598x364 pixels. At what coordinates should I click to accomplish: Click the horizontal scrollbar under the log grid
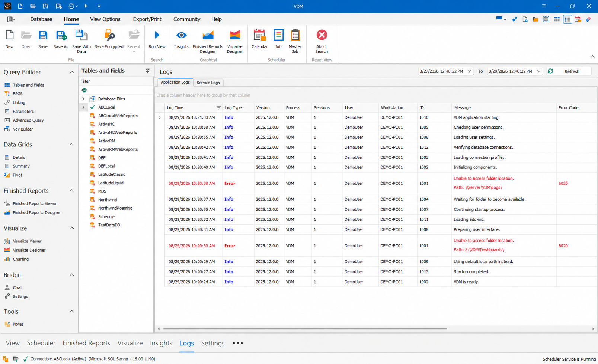(x=305, y=329)
